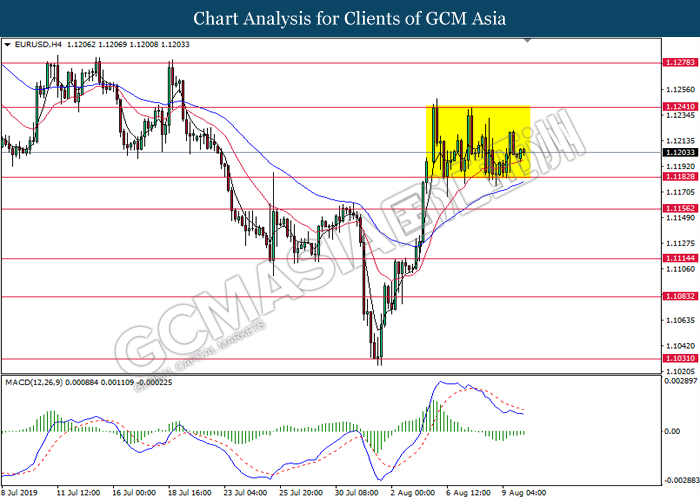The image size is (700, 500).
Task: Click the MACD(12,26,9) indicator label
Action: point(34,383)
